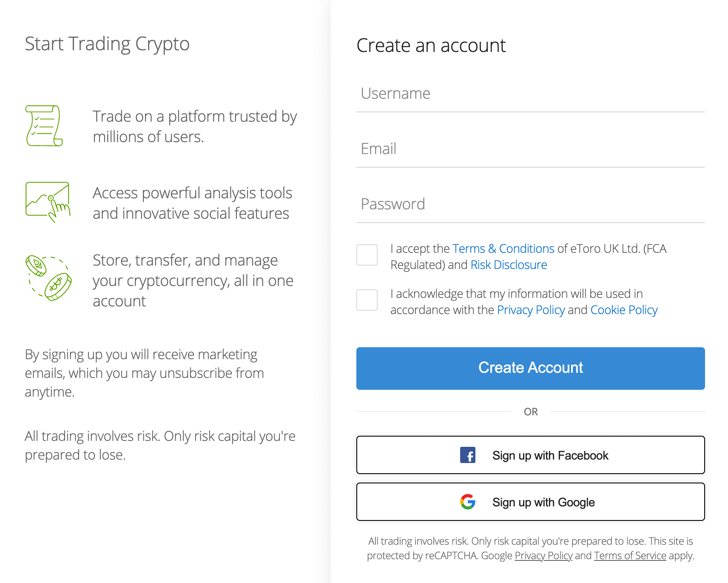728x583 pixels.
Task: Click the Create Account button
Action: 531,369
